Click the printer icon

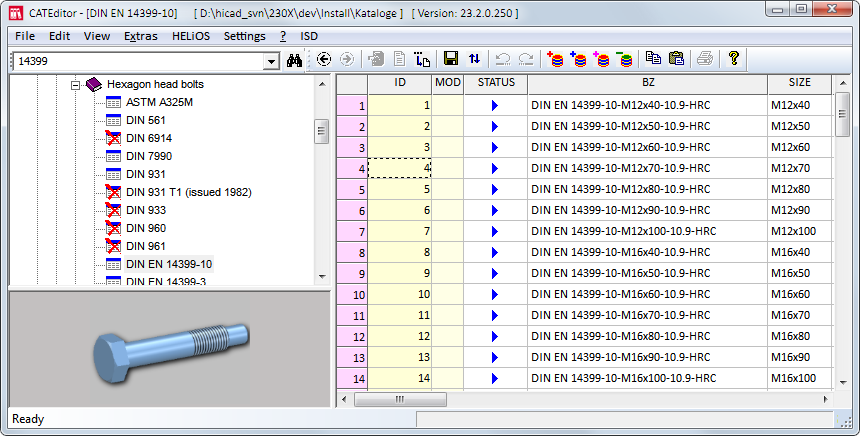point(705,59)
